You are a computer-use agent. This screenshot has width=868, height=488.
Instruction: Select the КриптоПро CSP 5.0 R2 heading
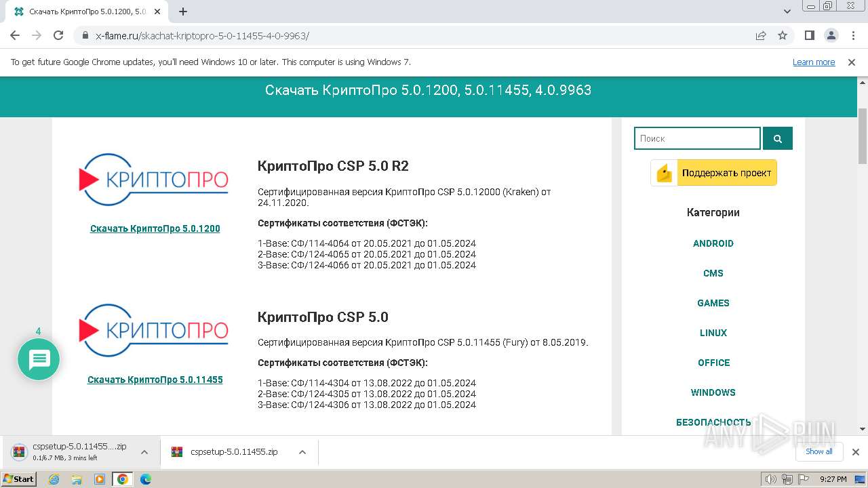(333, 166)
